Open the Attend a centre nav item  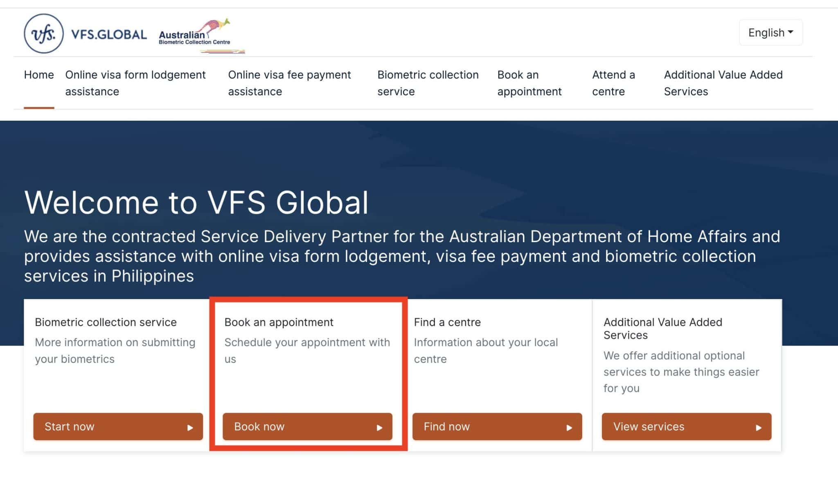tap(613, 83)
